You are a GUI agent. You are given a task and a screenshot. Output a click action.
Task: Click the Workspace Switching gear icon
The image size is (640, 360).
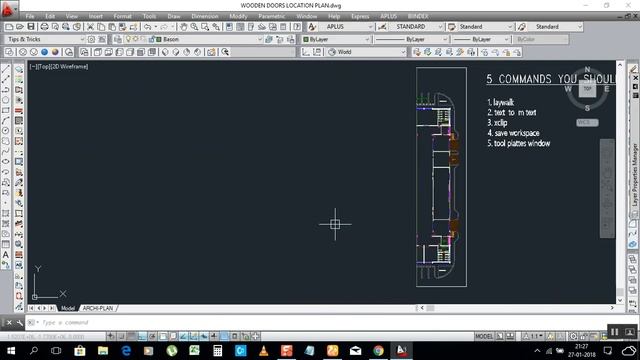[x=573, y=337]
